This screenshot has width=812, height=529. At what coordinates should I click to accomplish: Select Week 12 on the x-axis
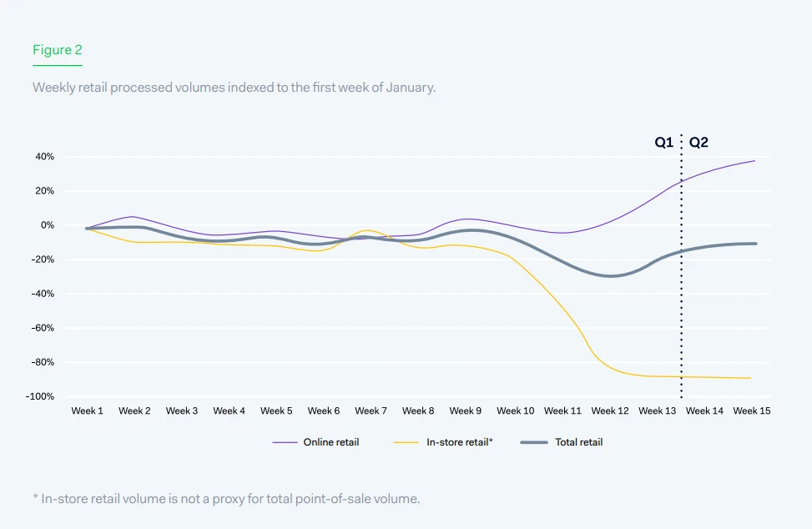pyautogui.click(x=610, y=411)
